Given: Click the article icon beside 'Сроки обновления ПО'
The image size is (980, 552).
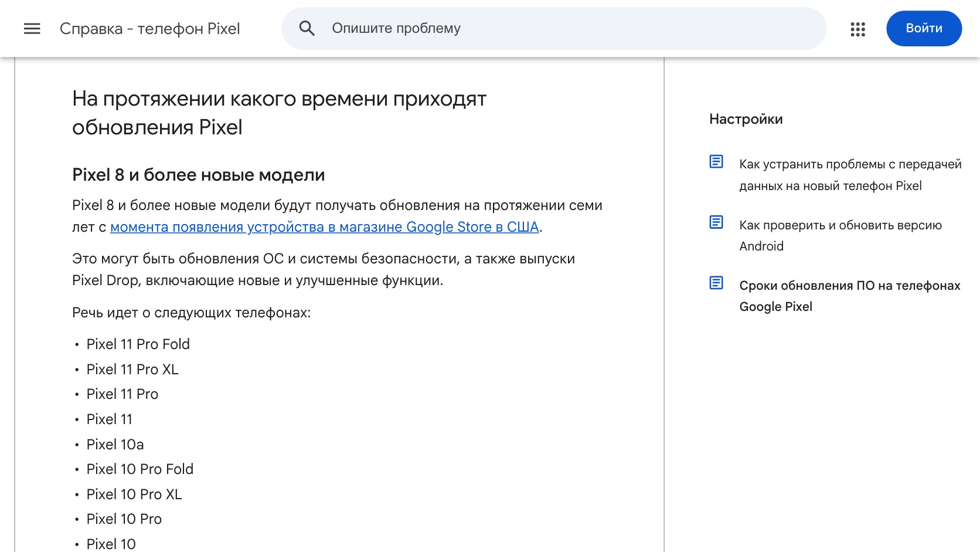Looking at the screenshot, I should click(716, 283).
